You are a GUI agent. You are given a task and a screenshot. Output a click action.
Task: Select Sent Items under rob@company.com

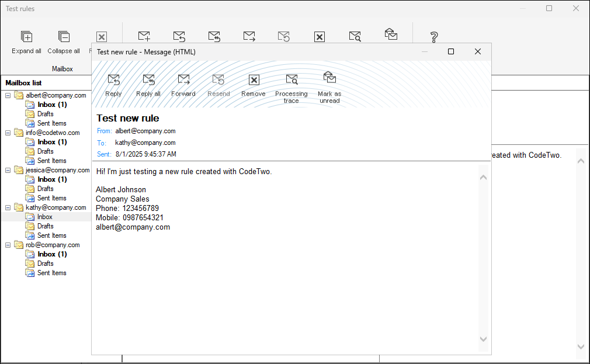[51, 273]
